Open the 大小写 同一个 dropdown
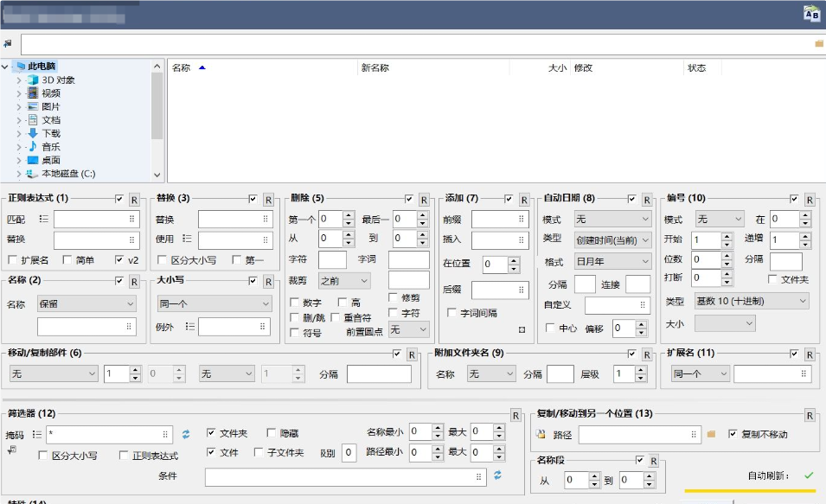The image size is (826, 504). pos(215,304)
